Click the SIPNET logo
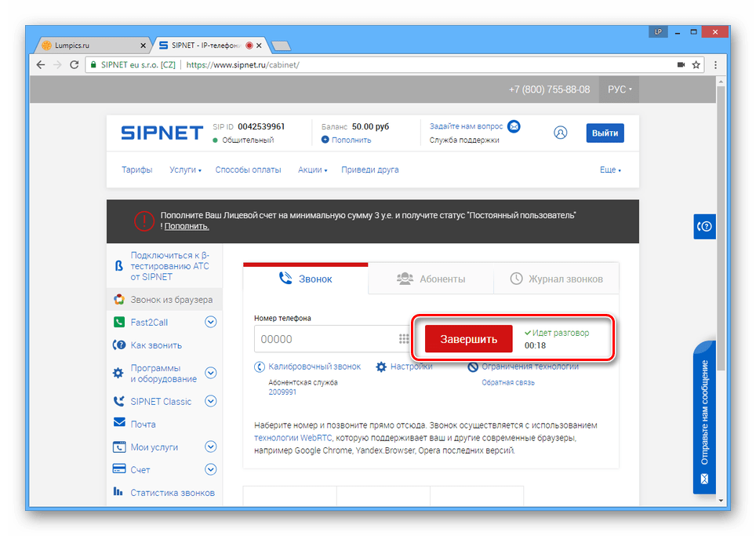Viewport: 756px width, 536px height. point(162,133)
